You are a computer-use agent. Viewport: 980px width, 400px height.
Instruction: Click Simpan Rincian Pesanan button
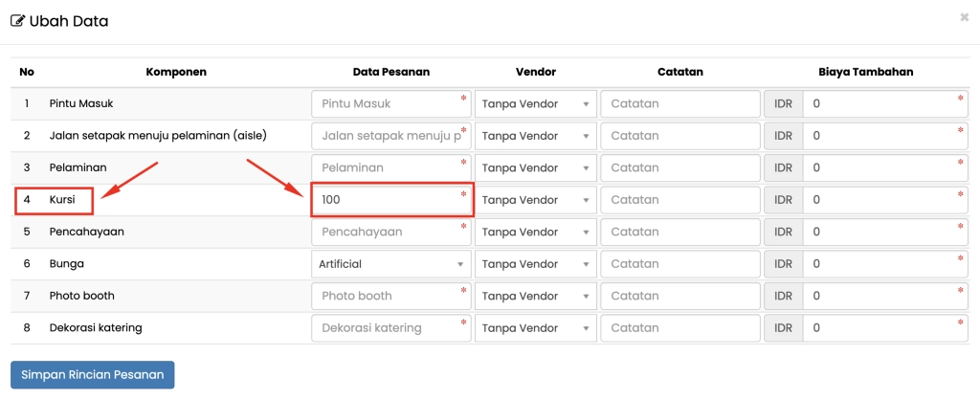[92, 375]
